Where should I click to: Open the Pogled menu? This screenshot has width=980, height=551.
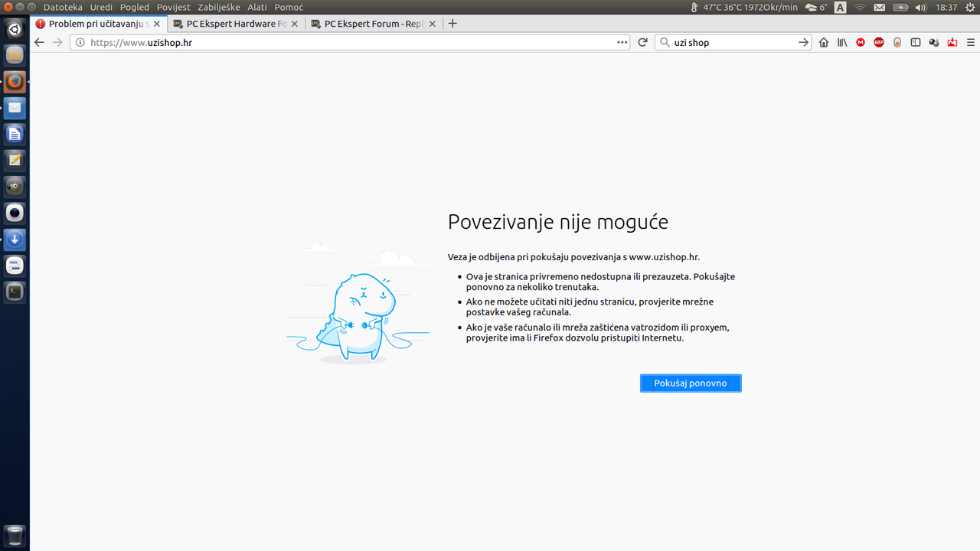(135, 7)
